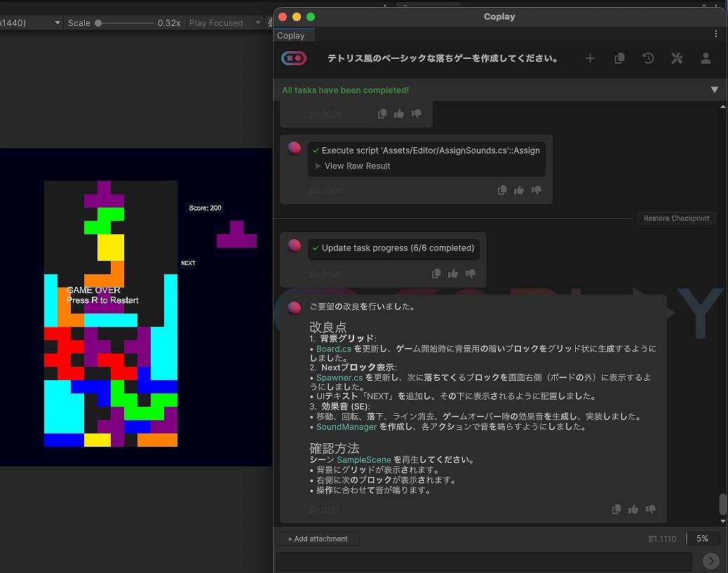This screenshot has height=573, width=728.
Task: Click the chat message input field
Action: point(484,561)
